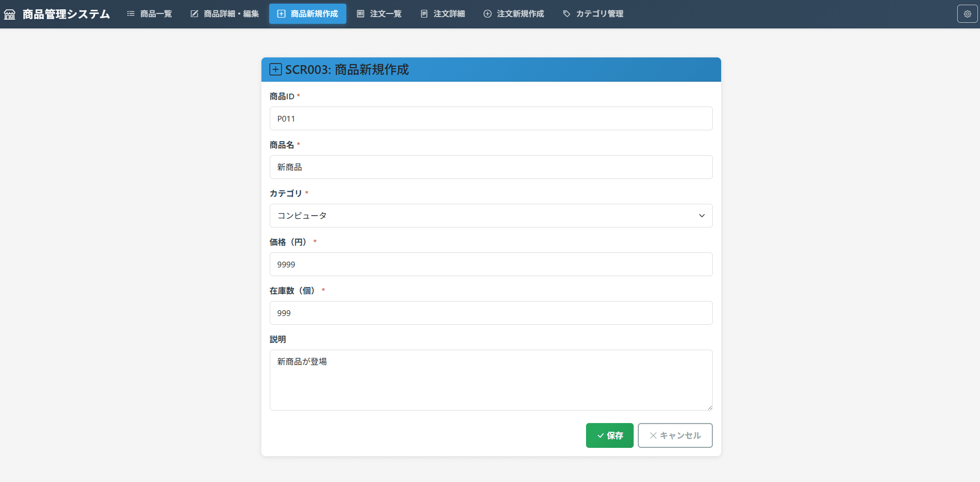This screenshot has height=482, width=980.
Task: Switch to the 商品新規作成 tab
Action: (x=308, y=14)
